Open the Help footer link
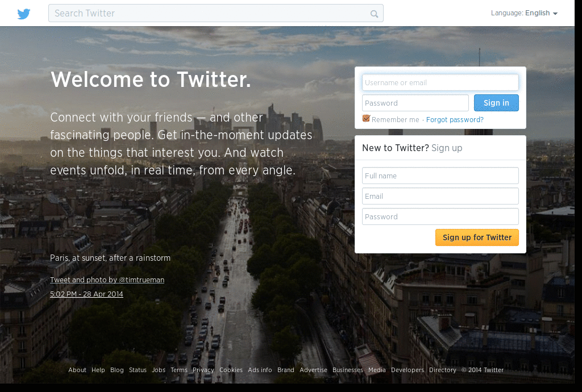582x392 pixels. (x=98, y=370)
